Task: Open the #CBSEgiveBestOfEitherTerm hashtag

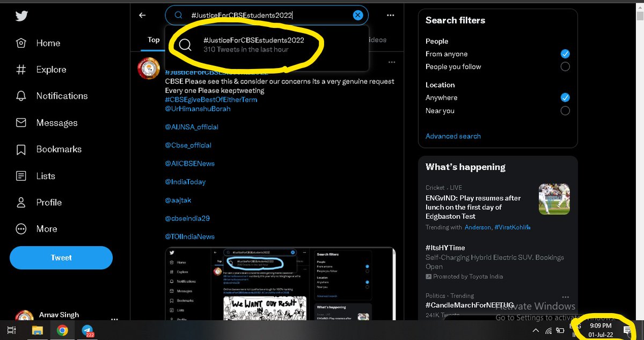Action: coord(211,100)
